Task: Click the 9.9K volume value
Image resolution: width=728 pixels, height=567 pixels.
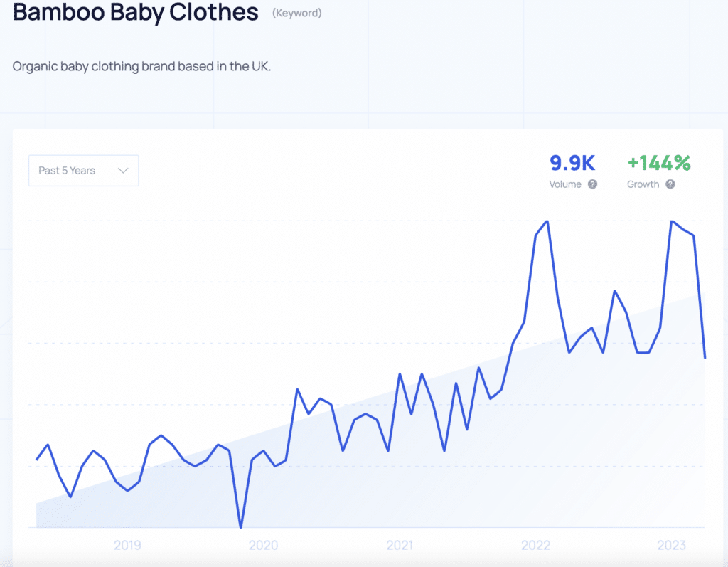Action: 572,163
